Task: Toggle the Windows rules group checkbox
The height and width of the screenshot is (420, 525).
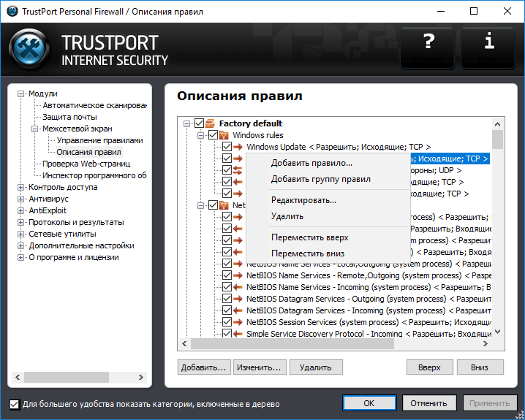Action: (x=214, y=135)
